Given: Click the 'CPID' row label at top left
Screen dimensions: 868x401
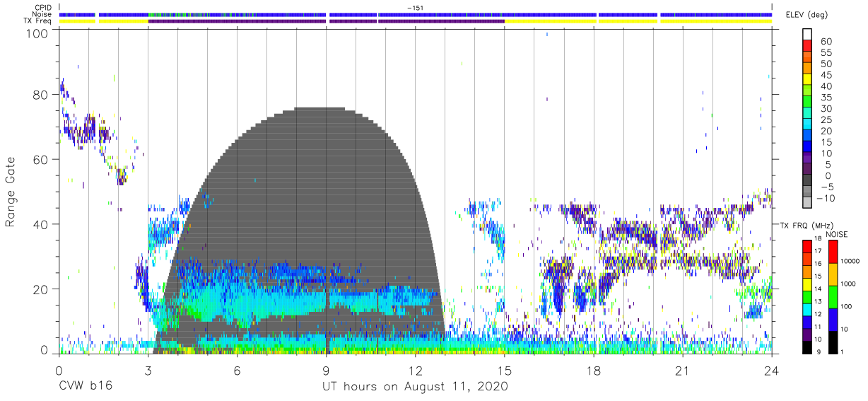Looking at the screenshot, I should click(x=44, y=7).
